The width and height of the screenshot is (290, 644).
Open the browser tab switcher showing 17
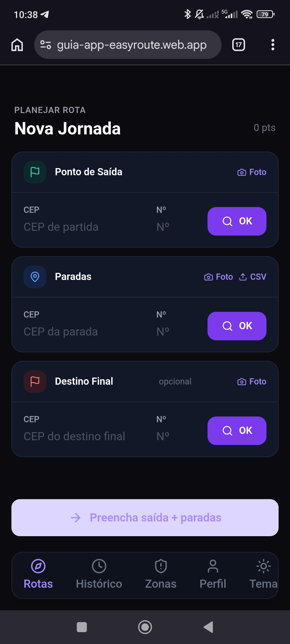238,45
